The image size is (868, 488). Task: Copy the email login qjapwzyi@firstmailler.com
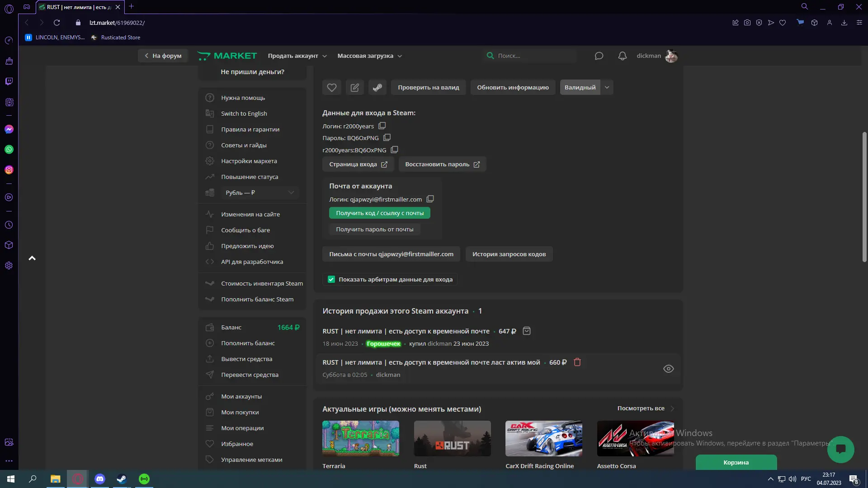[430, 199]
